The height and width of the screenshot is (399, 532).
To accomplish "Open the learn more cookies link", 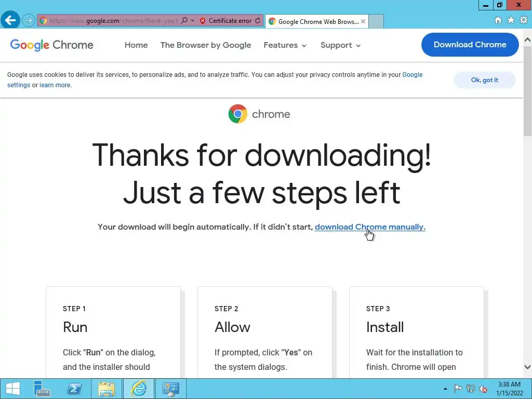I will 55,85.
